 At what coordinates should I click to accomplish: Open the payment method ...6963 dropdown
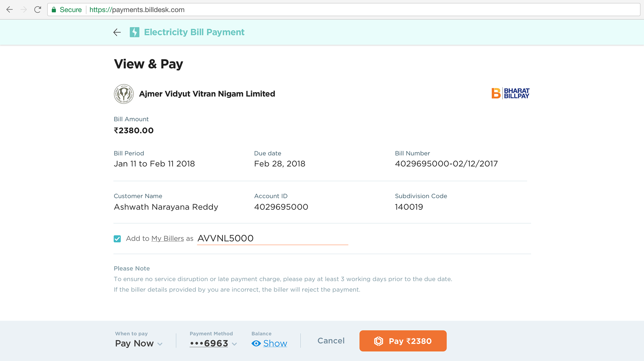213,344
